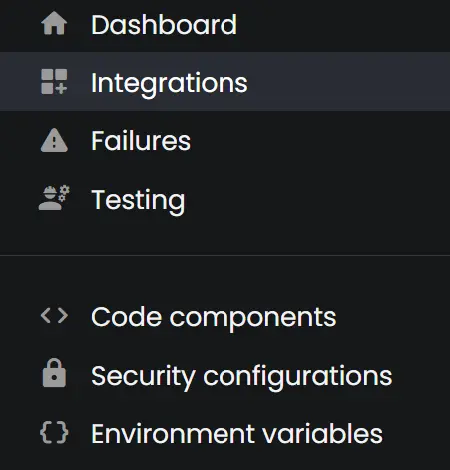Click blank area right of Testing label
This screenshot has width=450, height=470.
point(317,199)
